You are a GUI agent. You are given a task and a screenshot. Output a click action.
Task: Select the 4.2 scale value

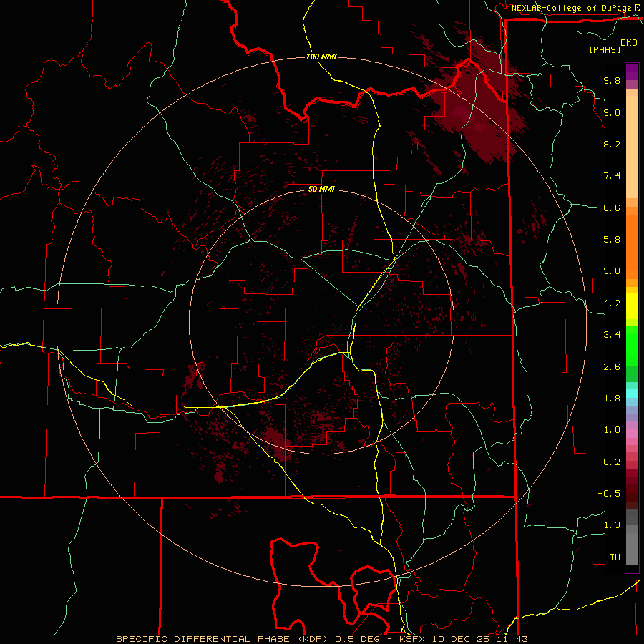point(612,303)
